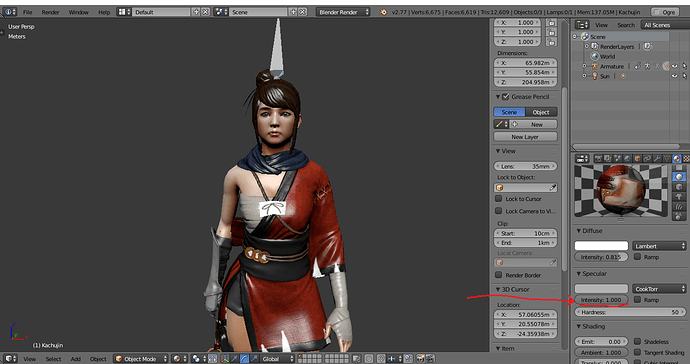Screen dimensions: 690x364
Task: Select monkey preview type for material
Action: pos(679,197)
